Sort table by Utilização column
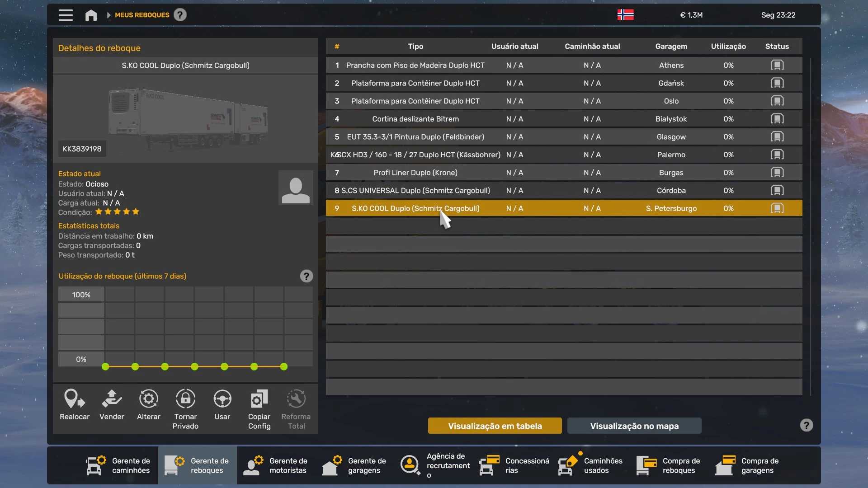868x488 pixels. click(x=728, y=47)
